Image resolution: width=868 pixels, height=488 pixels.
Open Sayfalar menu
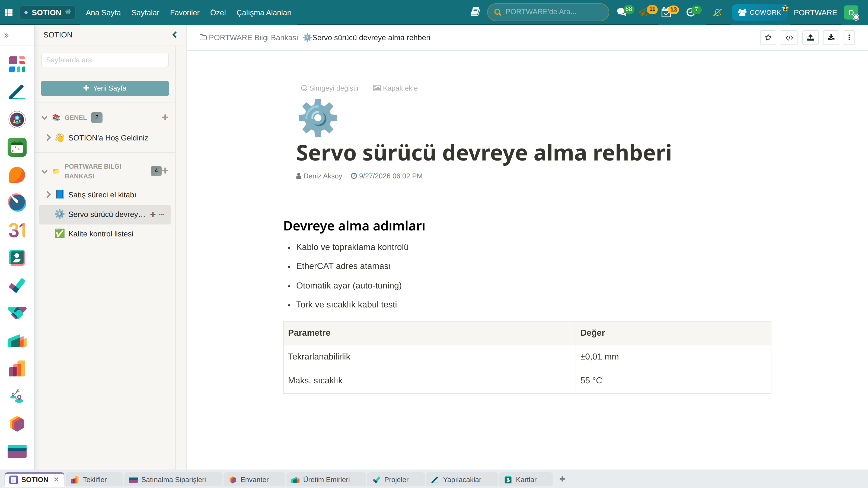(145, 12)
